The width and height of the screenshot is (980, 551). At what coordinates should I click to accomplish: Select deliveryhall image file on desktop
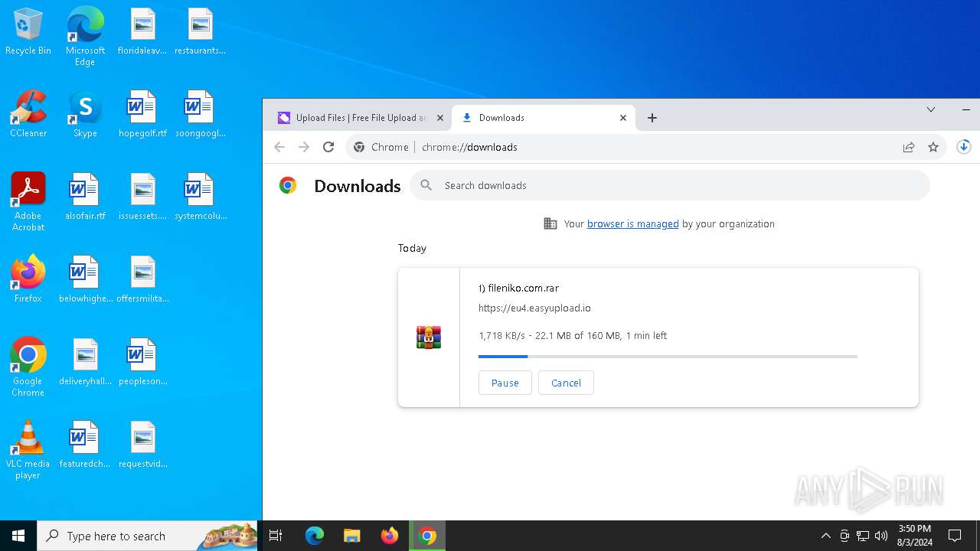(85, 363)
